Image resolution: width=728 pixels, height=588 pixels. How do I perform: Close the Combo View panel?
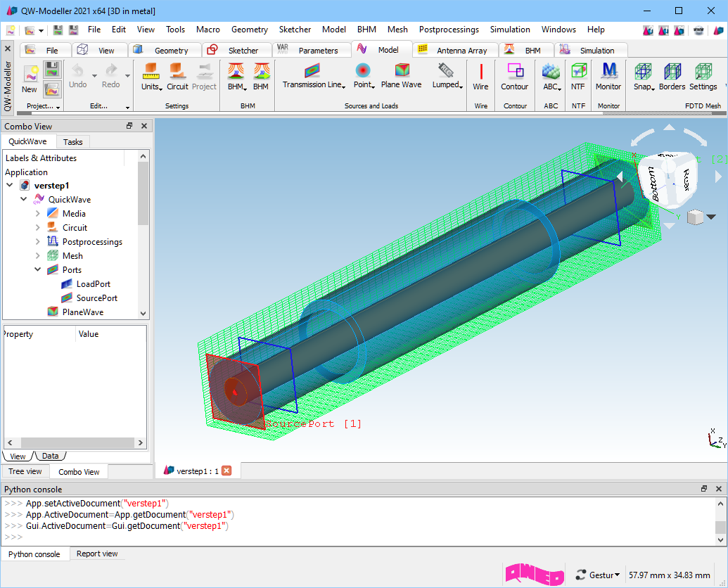tap(144, 126)
